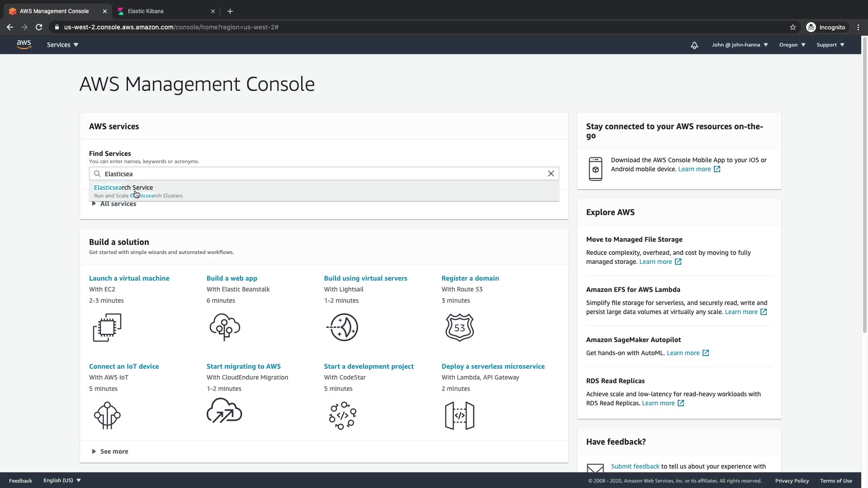Open the notifications bell icon
The image size is (868, 488).
pos(694,45)
